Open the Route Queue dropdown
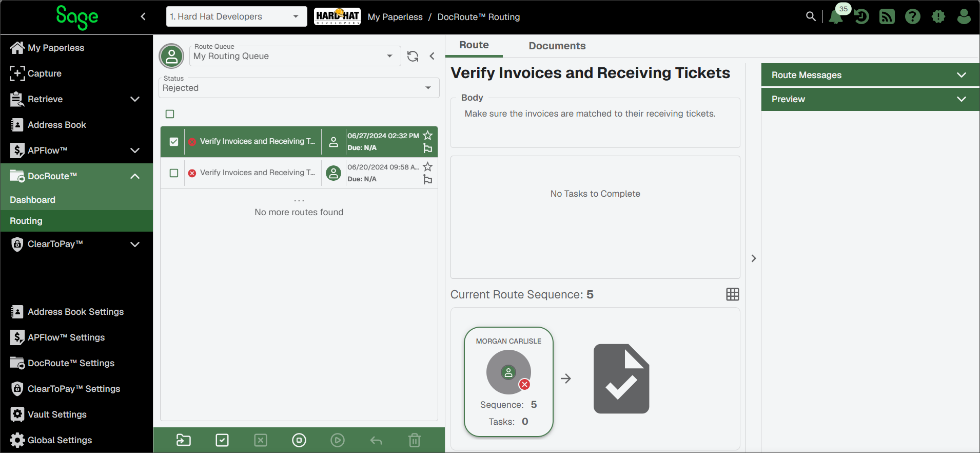This screenshot has width=980, height=453. coord(295,56)
